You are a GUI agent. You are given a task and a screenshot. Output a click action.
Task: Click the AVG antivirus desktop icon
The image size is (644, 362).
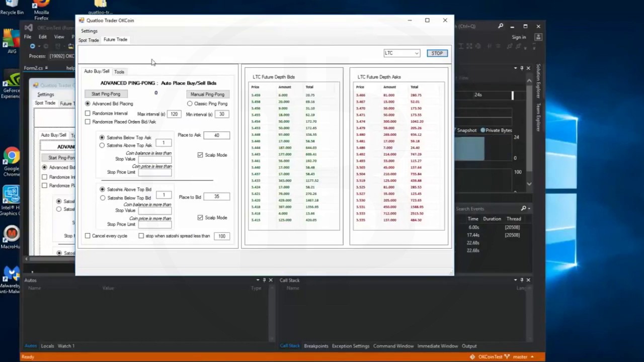[10, 40]
